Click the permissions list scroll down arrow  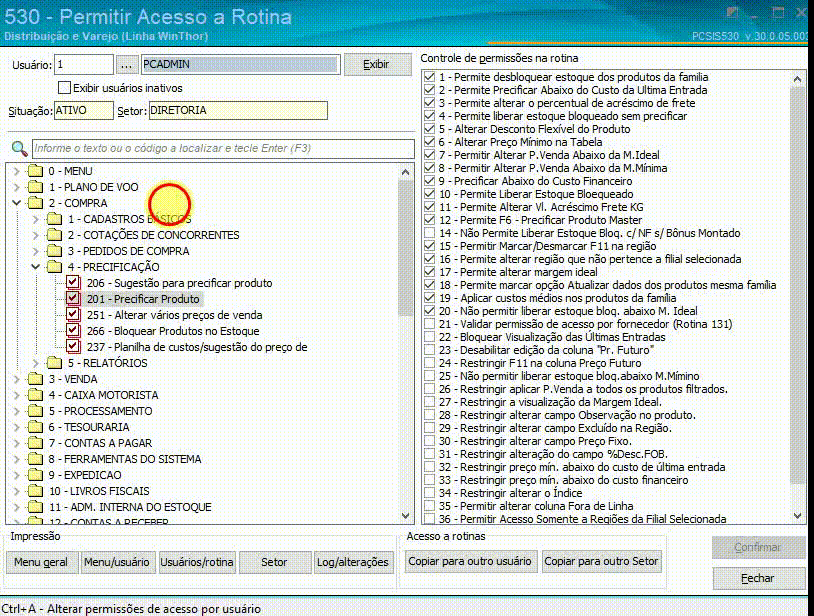click(797, 516)
